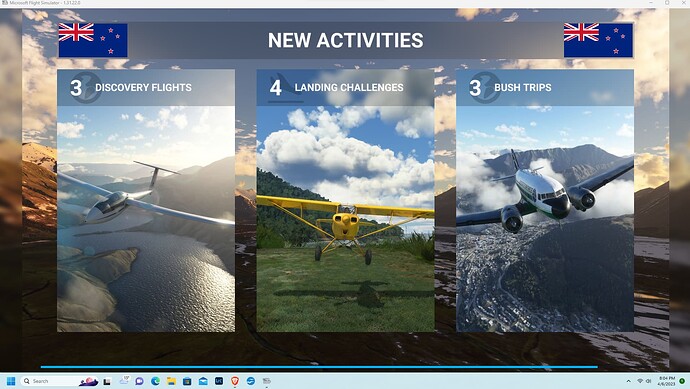Expand the hidden system tray icons

[628, 381]
